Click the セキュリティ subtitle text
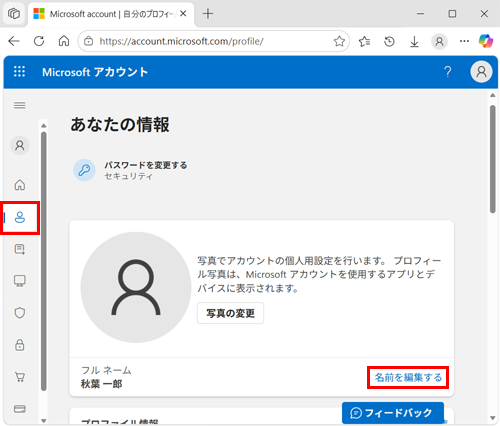Screen dimensions: 500x426 click(129, 176)
